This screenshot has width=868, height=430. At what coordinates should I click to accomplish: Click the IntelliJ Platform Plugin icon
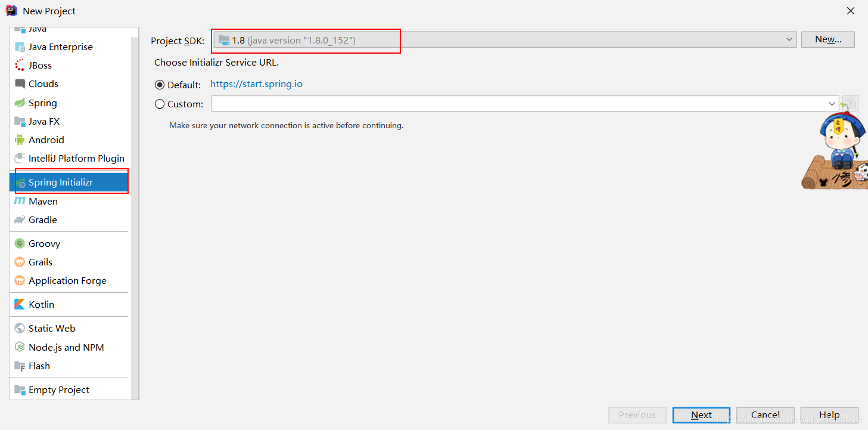point(20,159)
